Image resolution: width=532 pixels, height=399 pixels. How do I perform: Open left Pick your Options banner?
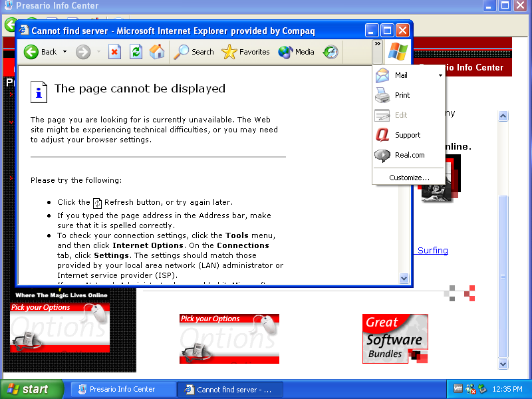point(60,327)
